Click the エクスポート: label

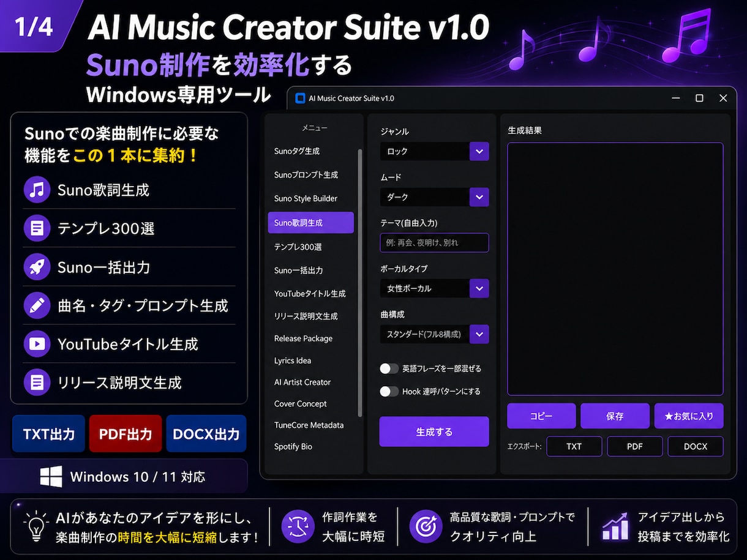point(525,447)
